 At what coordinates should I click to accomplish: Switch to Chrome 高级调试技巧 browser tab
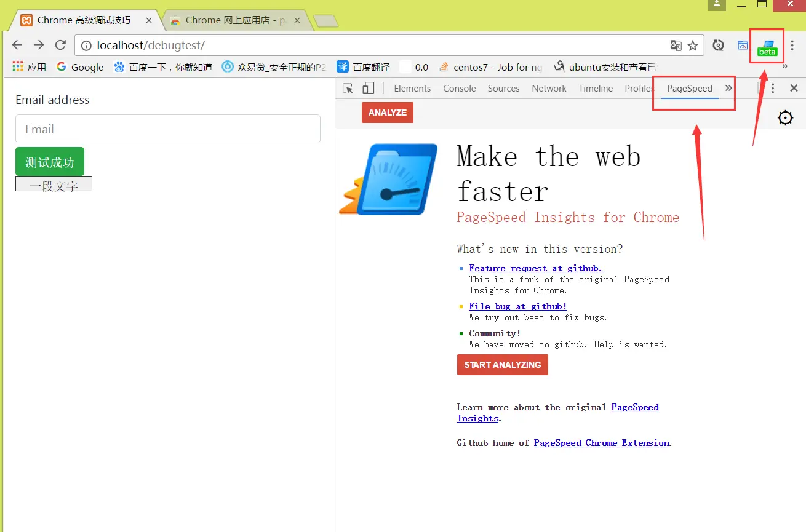pos(84,20)
